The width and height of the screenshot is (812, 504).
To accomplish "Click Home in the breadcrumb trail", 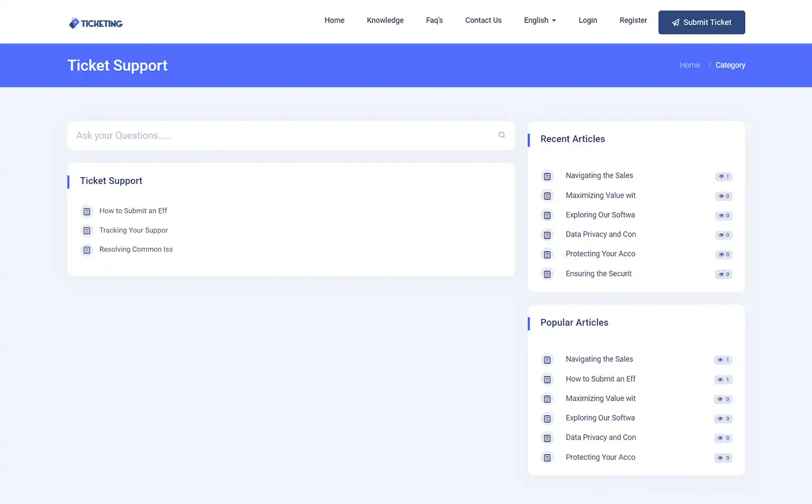I will tap(690, 65).
